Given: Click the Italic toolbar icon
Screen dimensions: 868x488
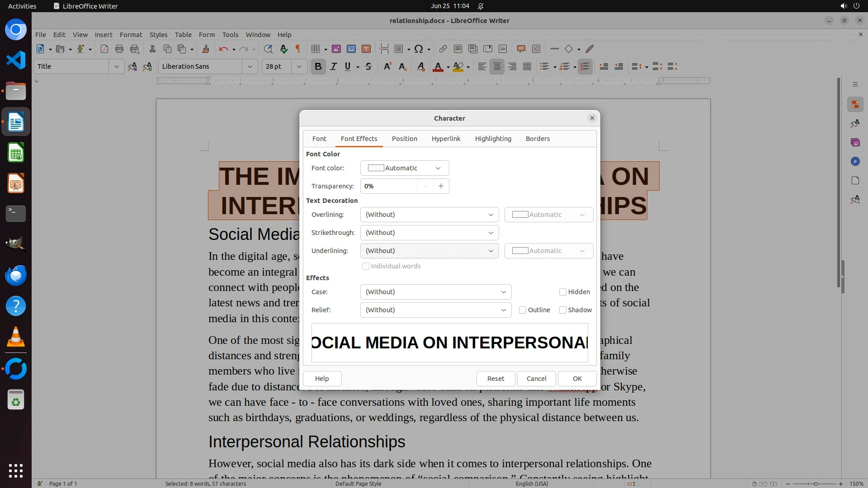Looking at the screenshot, I should (333, 66).
